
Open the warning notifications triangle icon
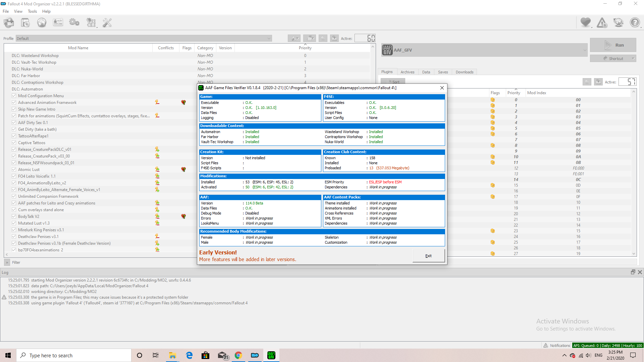602,22
